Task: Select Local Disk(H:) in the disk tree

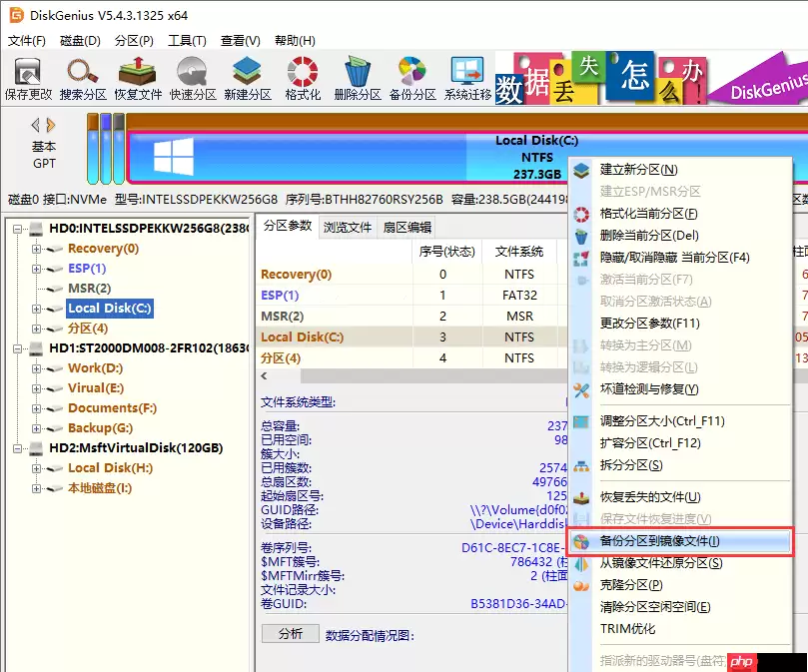Action: click(x=110, y=468)
